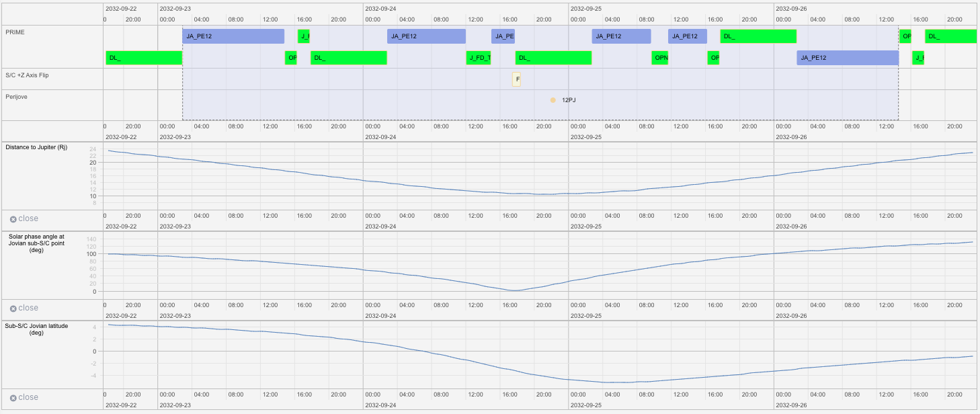The image size is (980, 414).
Task: Close the Sub-S/C Jovian latitude plot panel
Action: [x=24, y=397]
